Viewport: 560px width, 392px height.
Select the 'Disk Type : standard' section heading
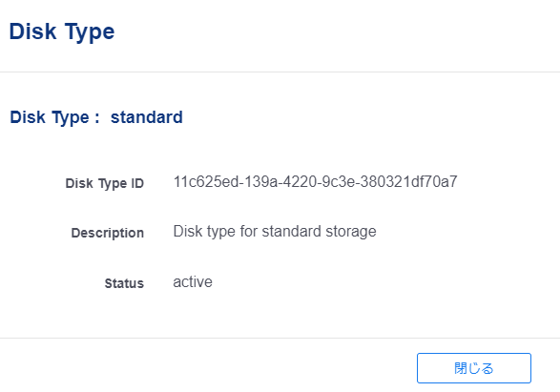coord(96,118)
